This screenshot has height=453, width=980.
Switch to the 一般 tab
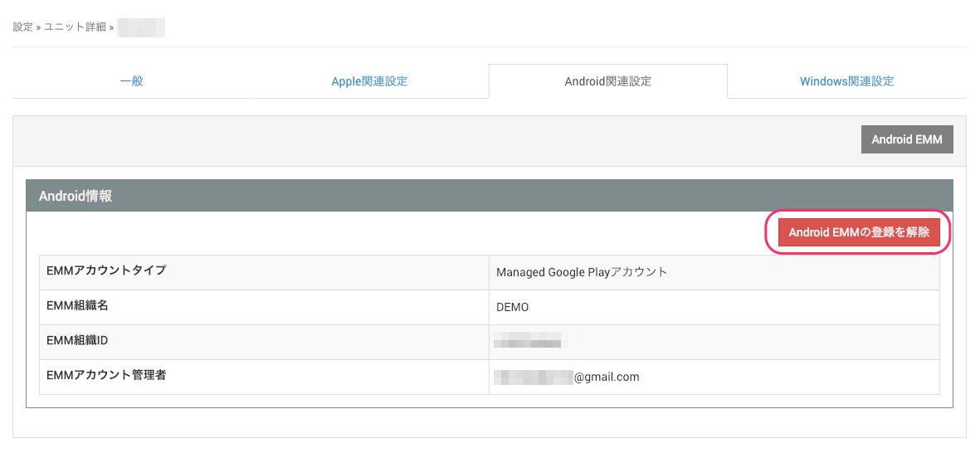132,81
